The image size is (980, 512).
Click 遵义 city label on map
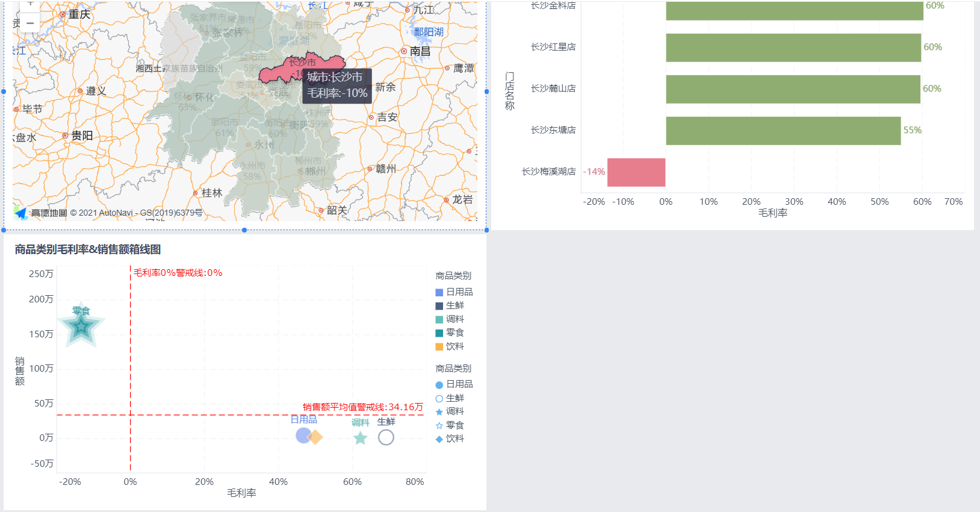pos(96,92)
